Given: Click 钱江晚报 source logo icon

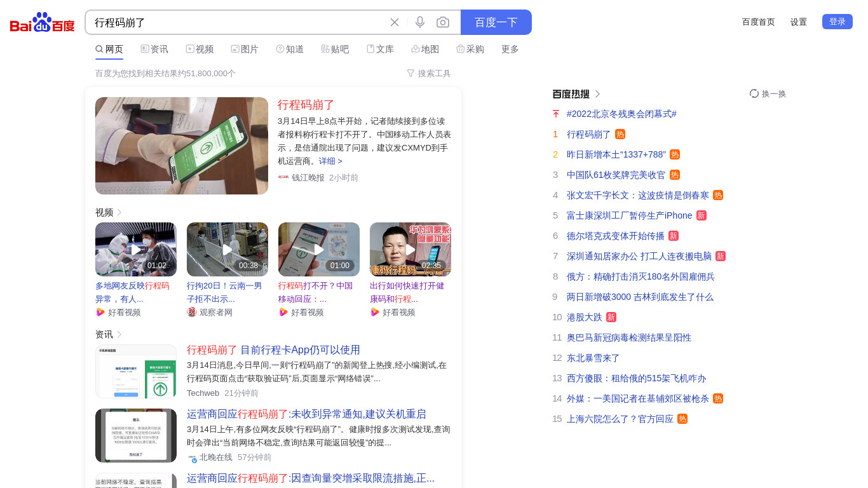Looking at the screenshot, I should pos(283,178).
